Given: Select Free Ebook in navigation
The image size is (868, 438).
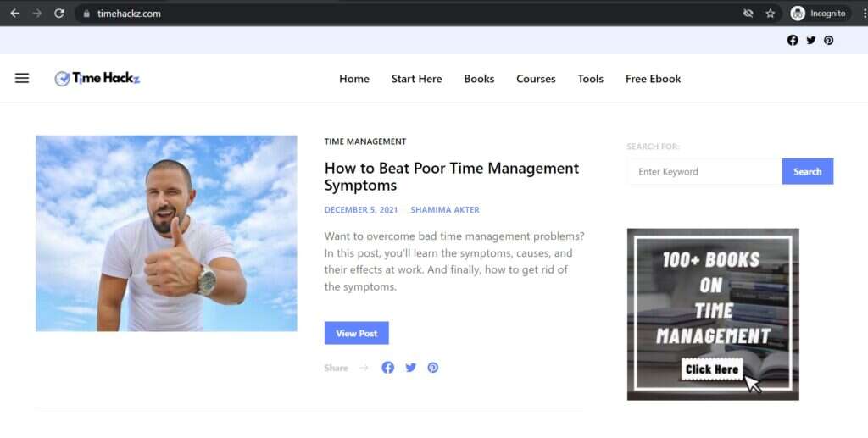Looking at the screenshot, I should [x=653, y=79].
